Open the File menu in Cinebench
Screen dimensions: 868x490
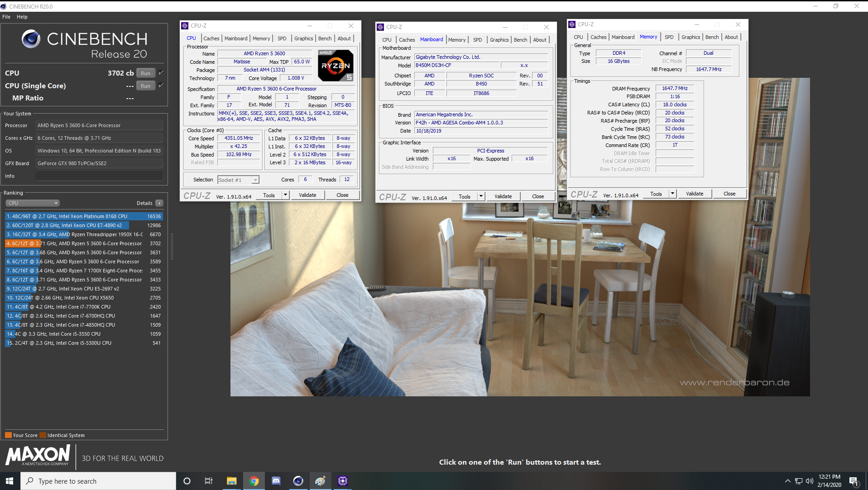[6, 17]
